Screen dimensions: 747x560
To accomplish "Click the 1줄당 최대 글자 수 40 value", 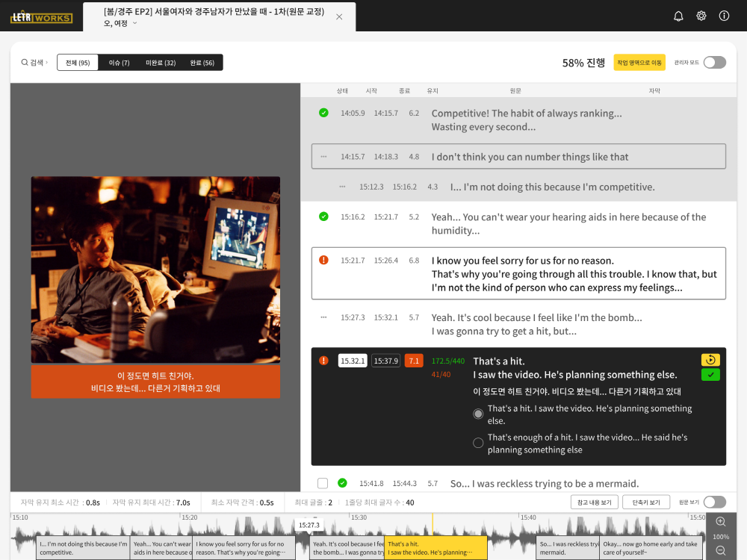I will (x=409, y=503).
